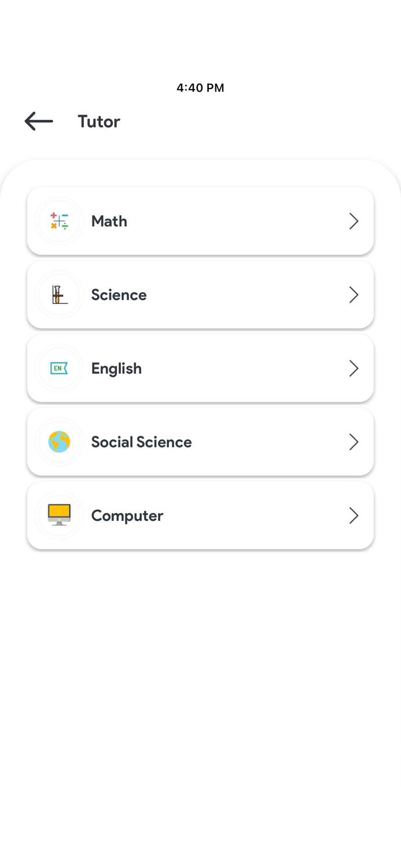Viewport: 401px width, 868px height.
Task: Open the Computer subject
Action: 200,515
